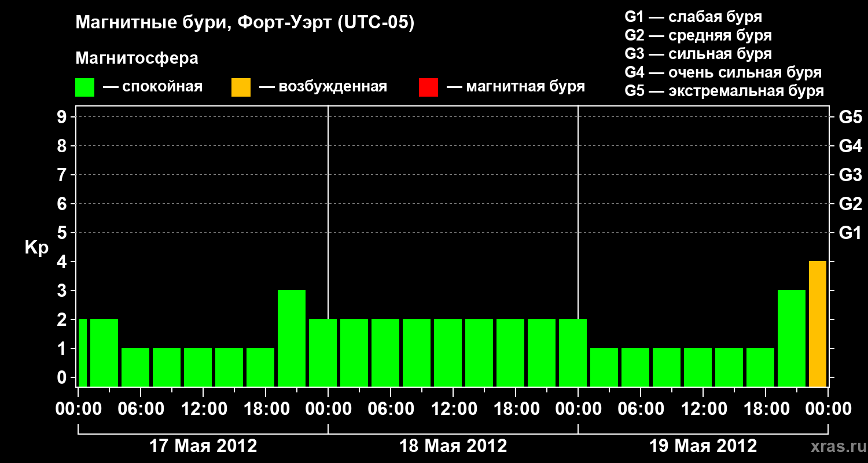Image resolution: width=868 pixels, height=463 pixels.
Task: Click the '— возбужденная' legend label
Action: 323,87
